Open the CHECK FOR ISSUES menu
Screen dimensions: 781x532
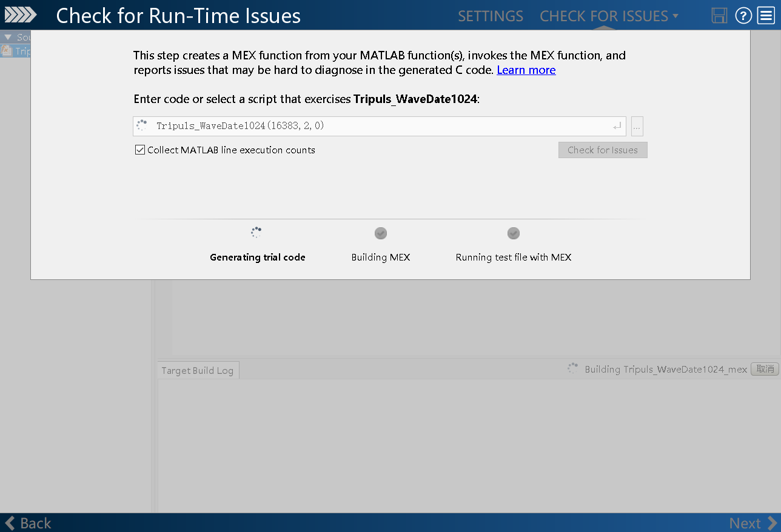(x=609, y=16)
